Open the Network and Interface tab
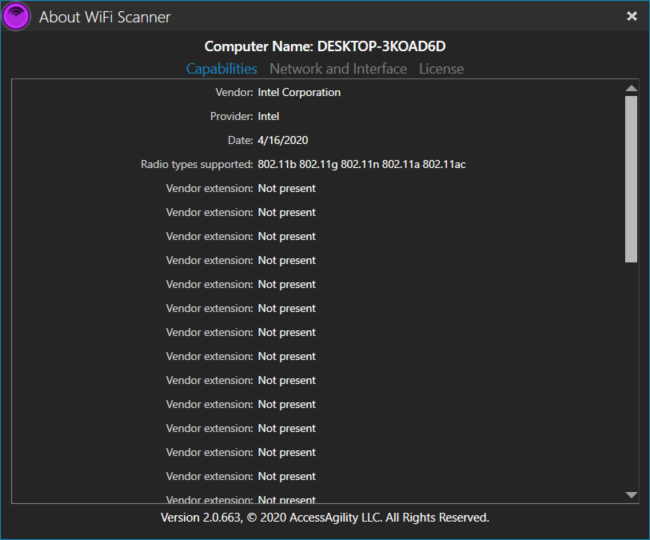Screen dimensions: 650x540 (x=338, y=69)
